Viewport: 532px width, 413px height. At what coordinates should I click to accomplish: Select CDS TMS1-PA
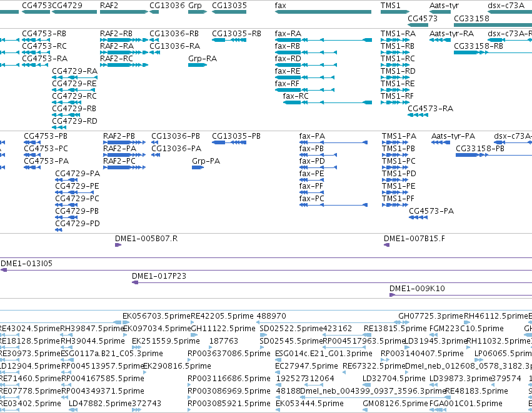[395, 142]
